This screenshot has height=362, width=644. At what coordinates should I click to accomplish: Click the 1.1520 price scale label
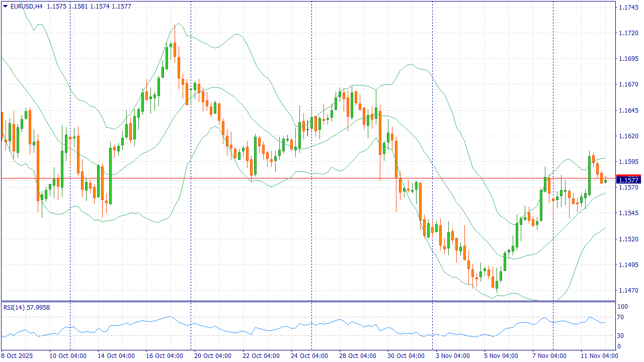coord(628,239)
